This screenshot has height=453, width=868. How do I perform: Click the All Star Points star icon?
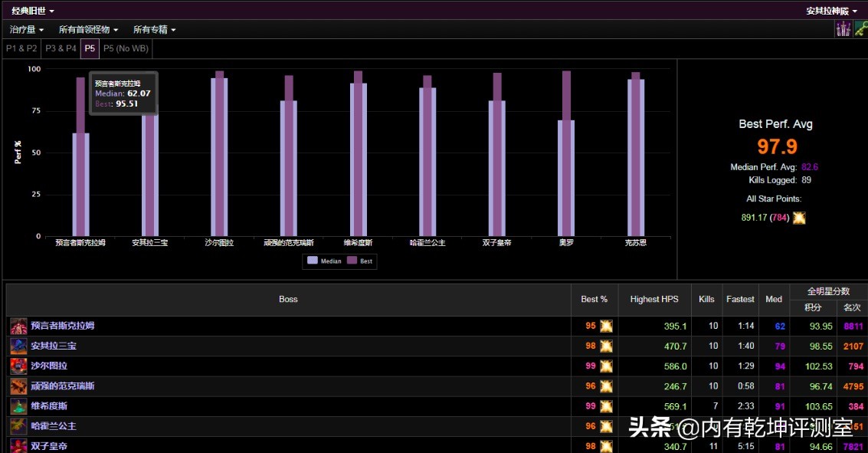(799, 218)
